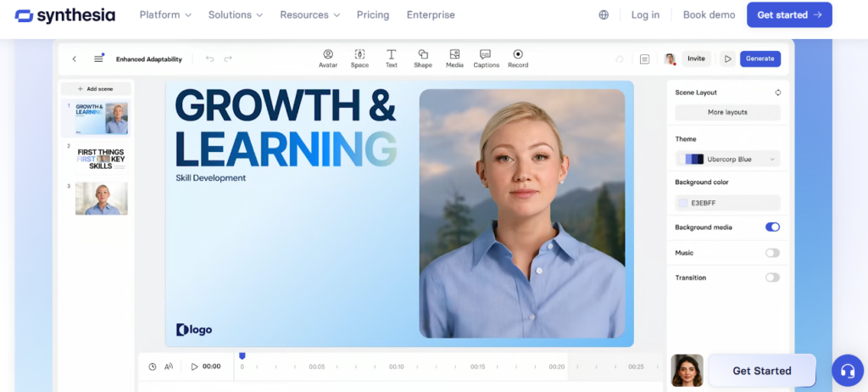Select the Avatar tool icon
Viewport: 868px width, 392px height.
pos(328,54)
